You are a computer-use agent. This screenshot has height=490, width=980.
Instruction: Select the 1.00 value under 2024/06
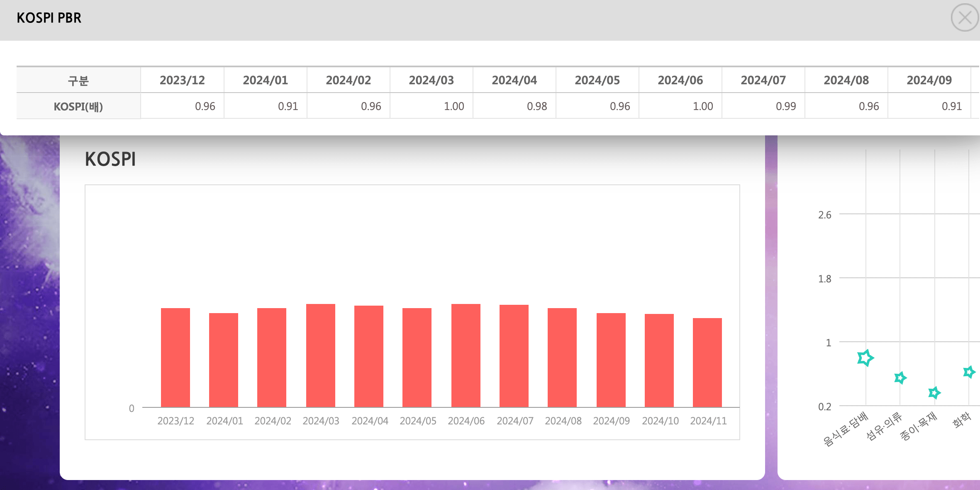coord(703,106)
